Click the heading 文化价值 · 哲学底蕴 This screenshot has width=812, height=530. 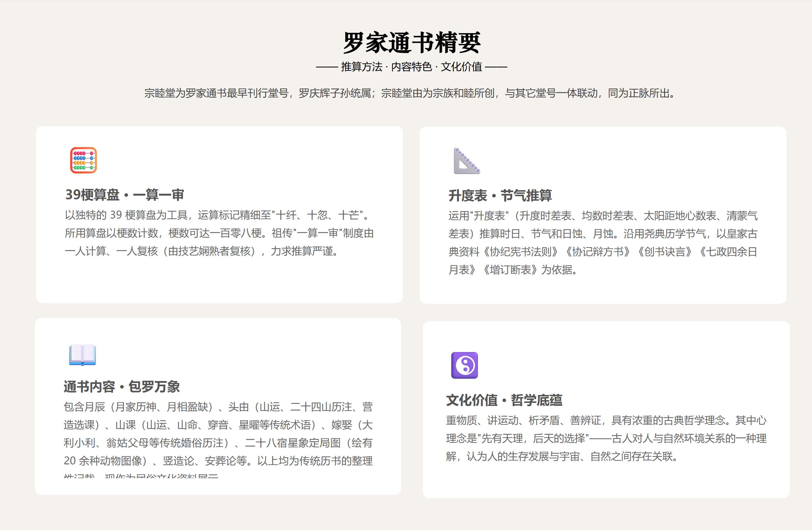504,400
